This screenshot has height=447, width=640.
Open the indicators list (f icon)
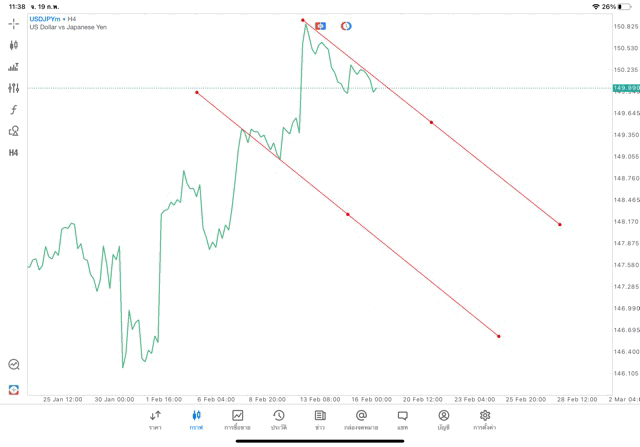pos(13,109)
